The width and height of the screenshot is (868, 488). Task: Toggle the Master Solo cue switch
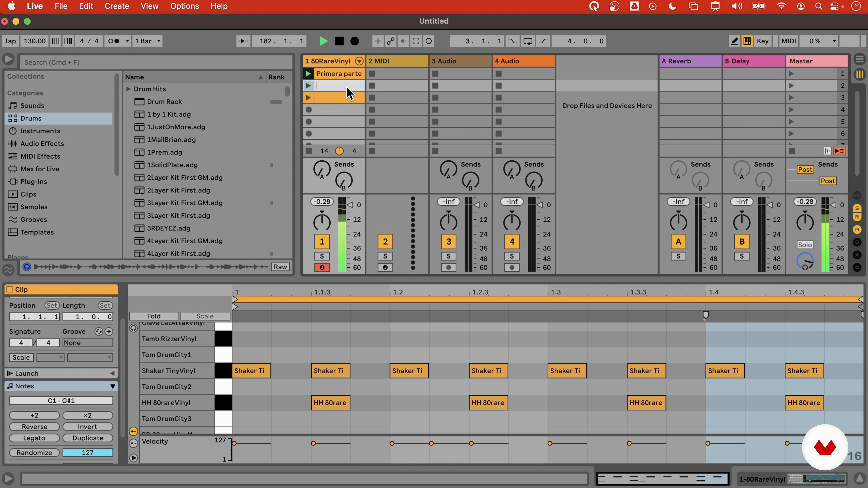[x=805, y=245]
